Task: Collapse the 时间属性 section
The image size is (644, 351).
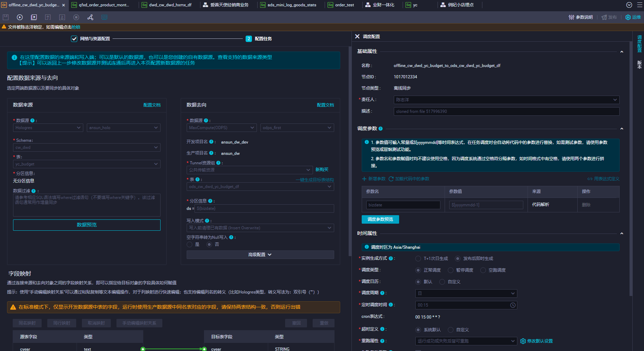Action: pyautogui.click(x=622, y=233)
